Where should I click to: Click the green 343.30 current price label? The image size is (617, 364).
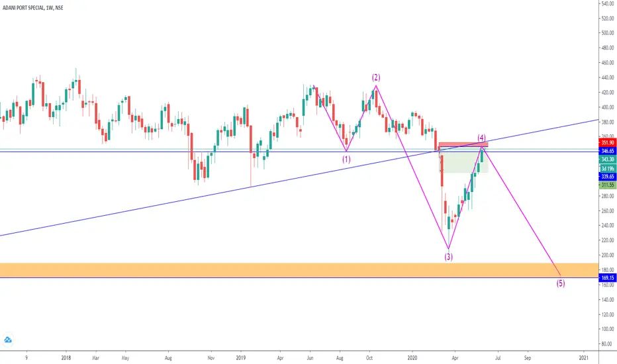point(608,159)
